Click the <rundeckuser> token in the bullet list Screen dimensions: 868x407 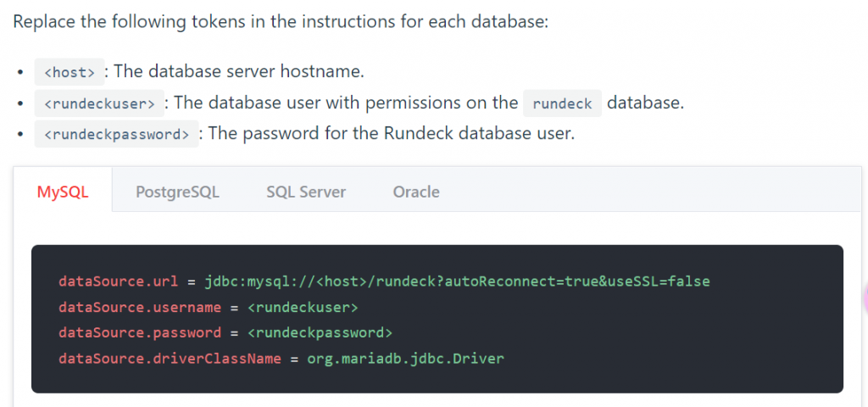point(99,103)
